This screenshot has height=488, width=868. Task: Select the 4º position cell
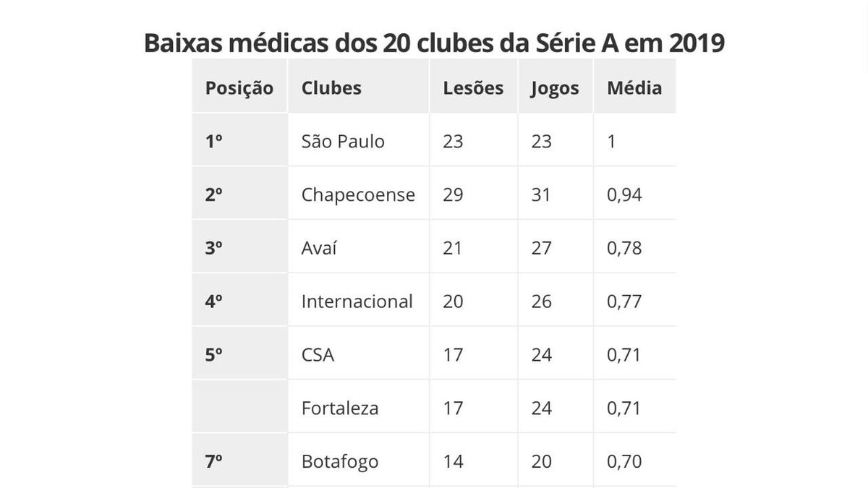[213, 301]
